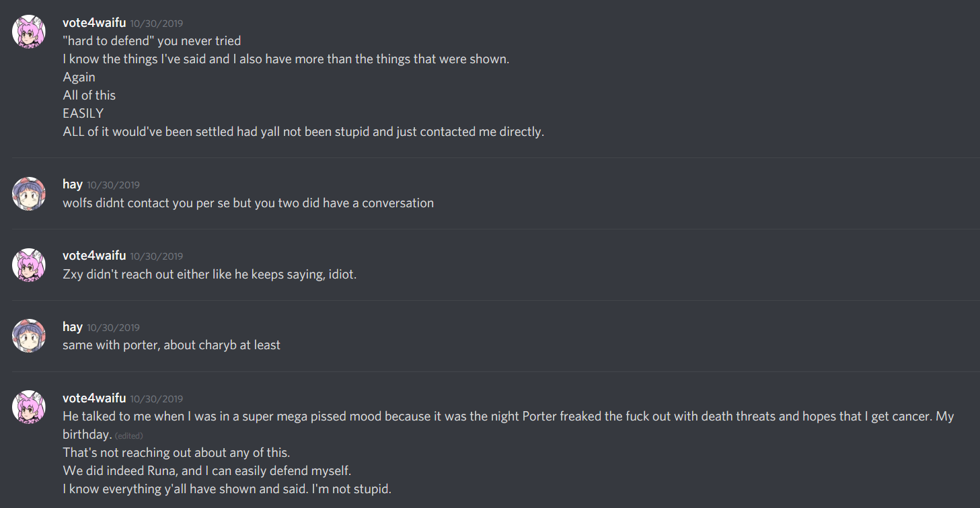This screenshot has width=980, height=508.
Task: Click the 10/30/2019 timestamp on the first vote4waifu message
Action: (x=157, y=24)
